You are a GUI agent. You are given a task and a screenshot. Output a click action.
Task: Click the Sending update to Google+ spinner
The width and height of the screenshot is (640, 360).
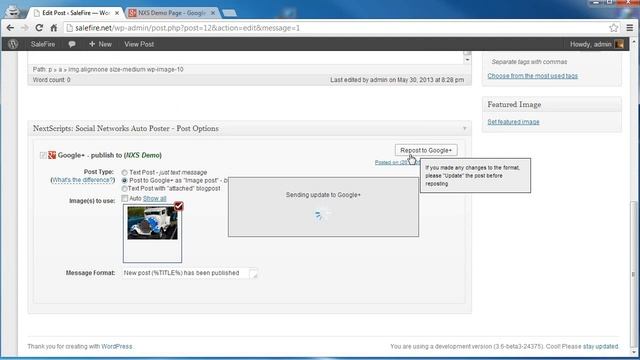coord(322,214)
